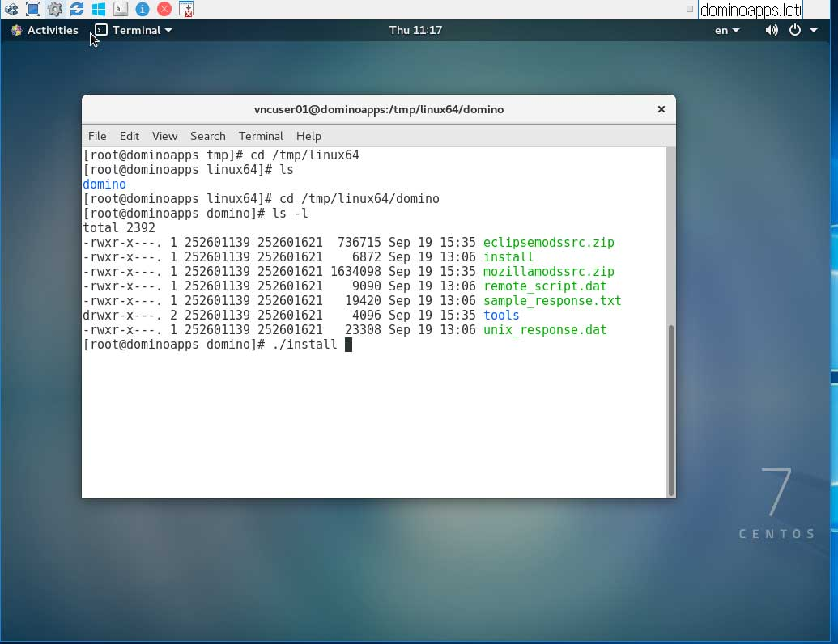
Task: Click the small square beside the dominoapps field
Action: tap(689, 9)
